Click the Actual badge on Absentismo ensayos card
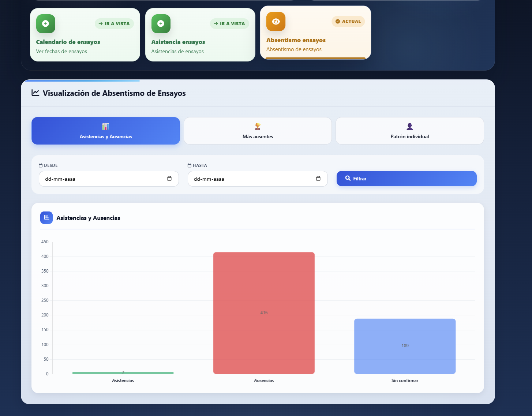 (348, 22)
